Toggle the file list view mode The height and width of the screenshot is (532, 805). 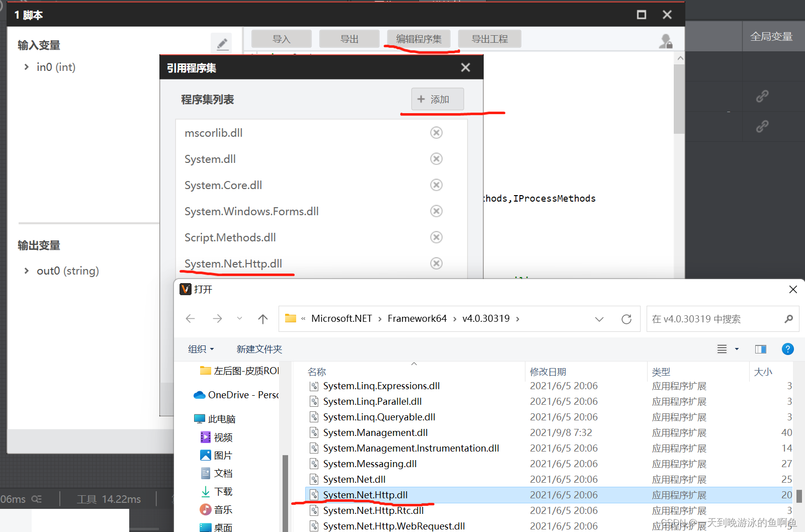(722, 348)
